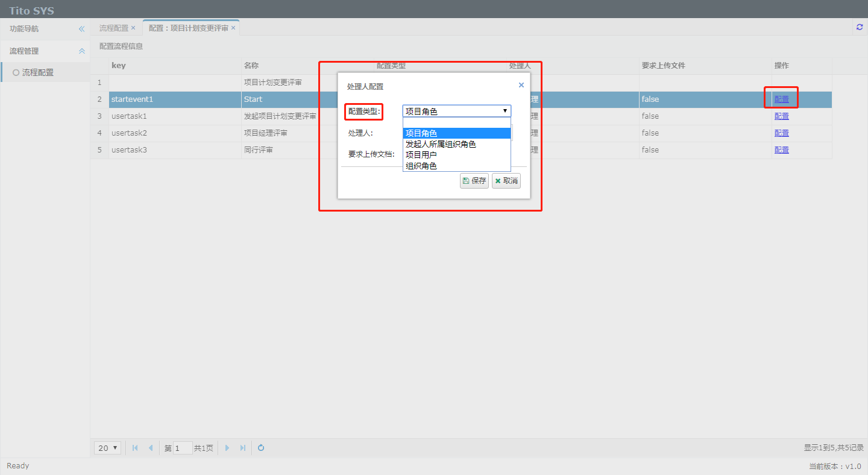
Task: Click the refresh icon at top right
Action: 860,27
